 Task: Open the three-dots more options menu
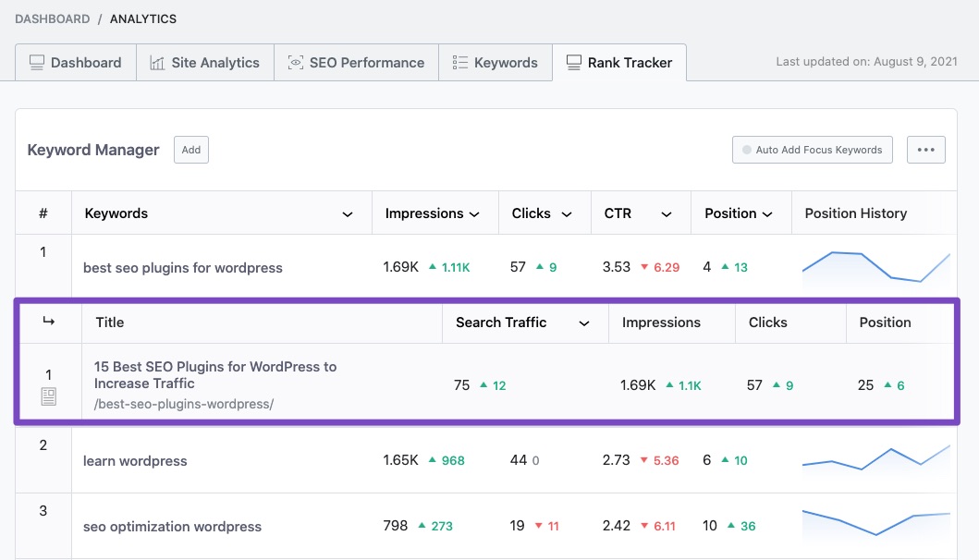[925, 150]
